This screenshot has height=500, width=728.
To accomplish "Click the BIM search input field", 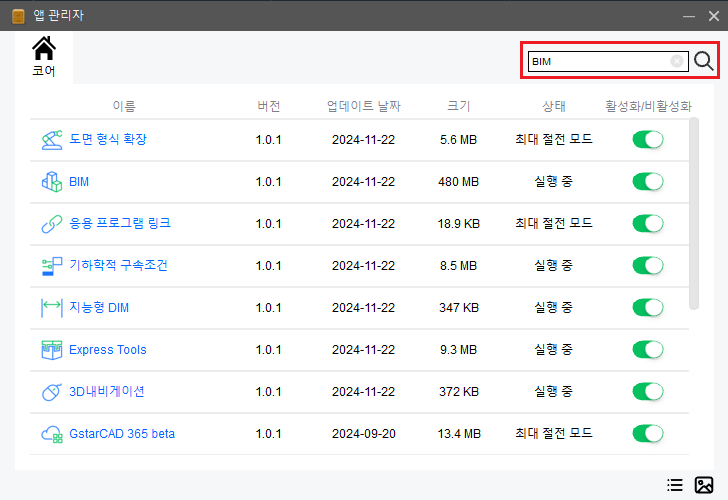I will [x=608, y=61].
